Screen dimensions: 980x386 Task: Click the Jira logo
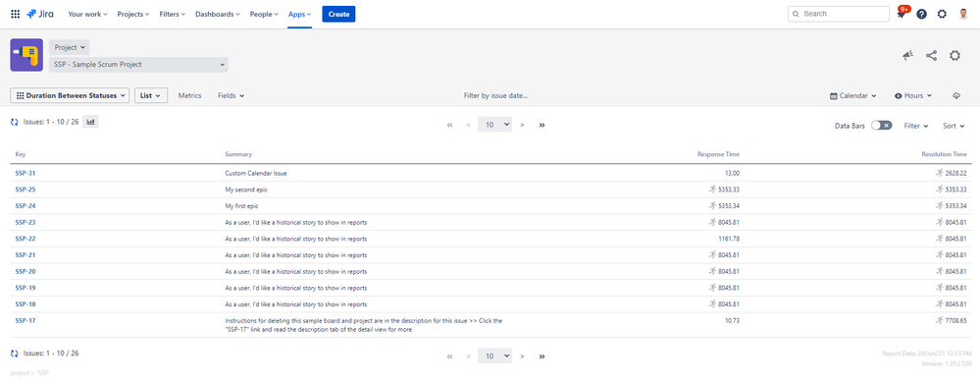(x=40, y=14)
